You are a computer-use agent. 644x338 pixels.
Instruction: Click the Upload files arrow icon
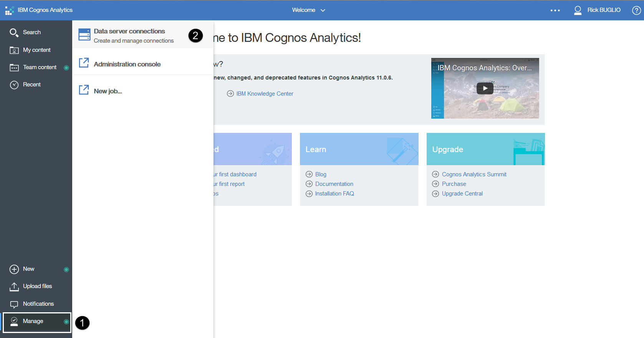[14, 287]
